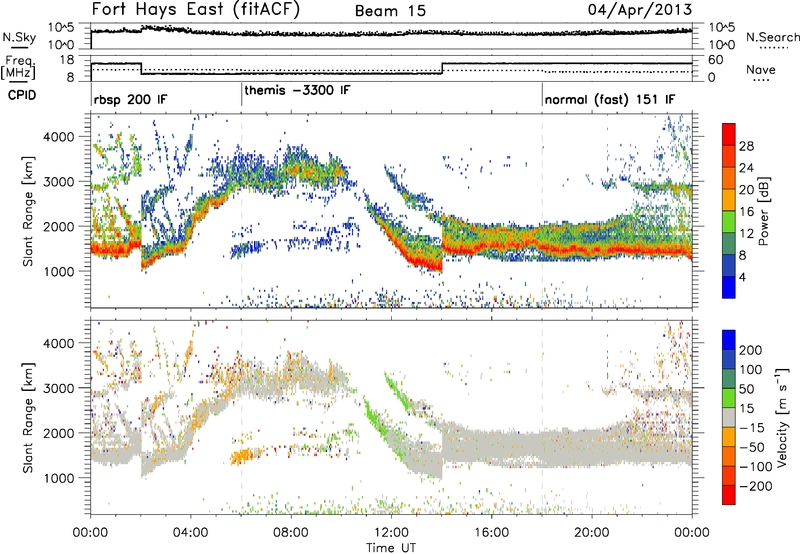Image resolution: width=800 pixels, height=554 pixels.
Task: Click the '1000' tick of the velocity panel
Action: (60, 478)
